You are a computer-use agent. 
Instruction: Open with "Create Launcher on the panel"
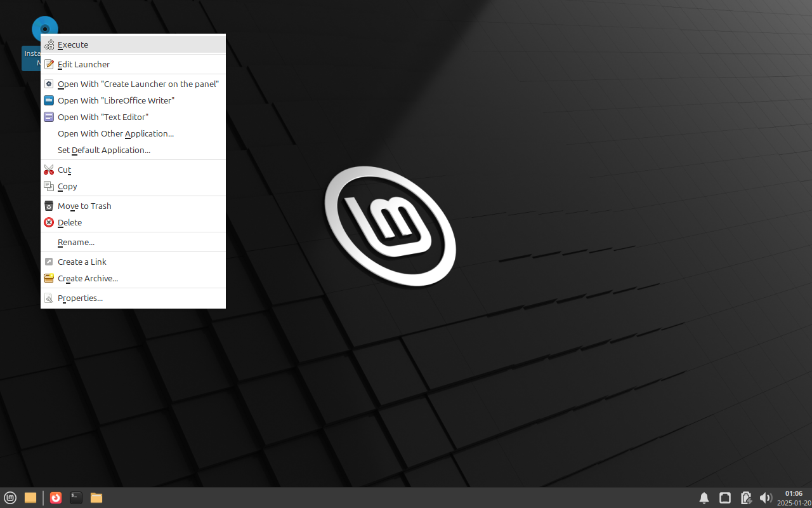pyautogui.click(x=133, y=84)
